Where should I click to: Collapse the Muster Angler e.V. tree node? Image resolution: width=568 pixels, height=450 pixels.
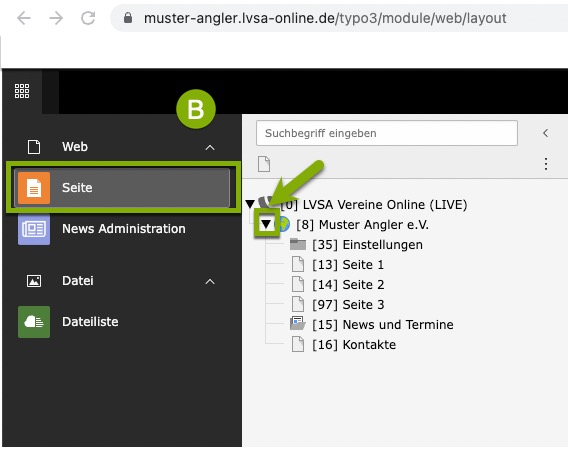pos(266,225)
